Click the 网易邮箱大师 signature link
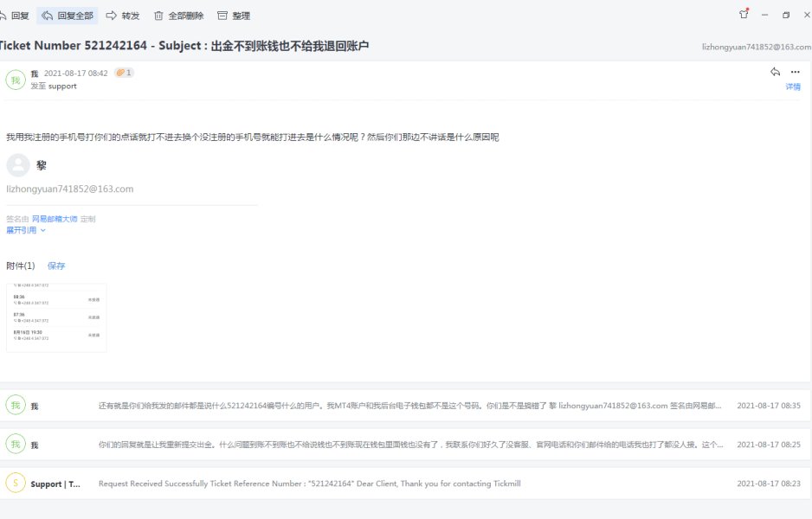The image size is (812, 519). pyautogui.click(x=55, y=219)
